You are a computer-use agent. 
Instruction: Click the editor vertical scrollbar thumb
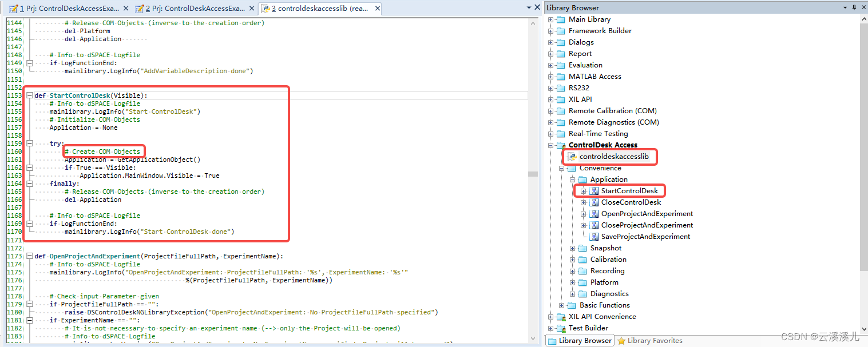534,174
